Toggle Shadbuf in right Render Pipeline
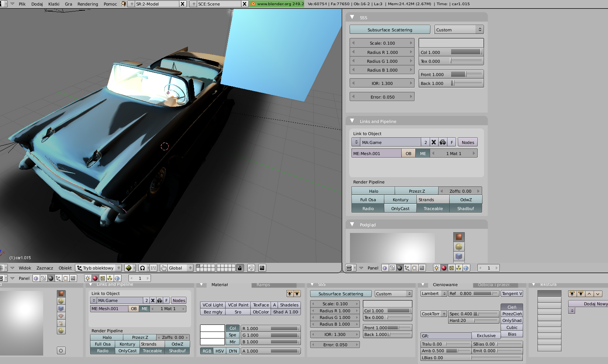The image size is (608, 364). pyautogui.click(x=466, y=209)
